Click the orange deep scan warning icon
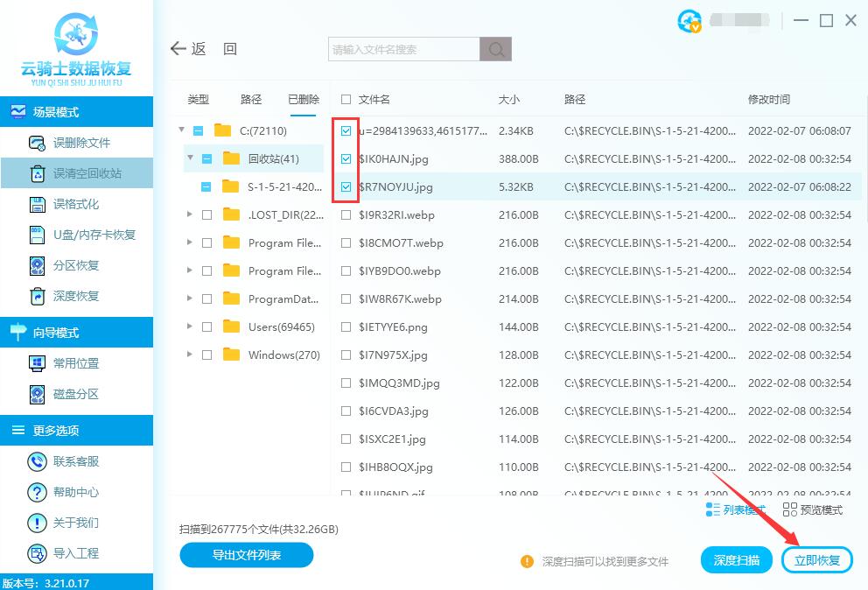 point(527,562)
